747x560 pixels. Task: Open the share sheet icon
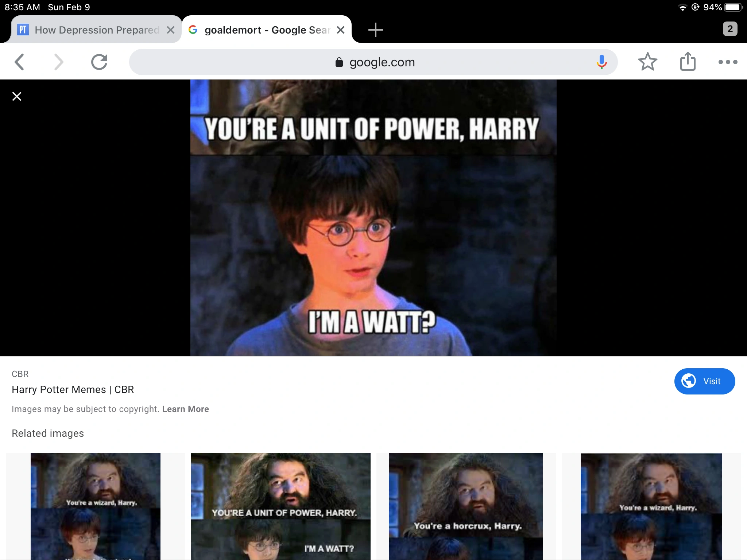688,61
